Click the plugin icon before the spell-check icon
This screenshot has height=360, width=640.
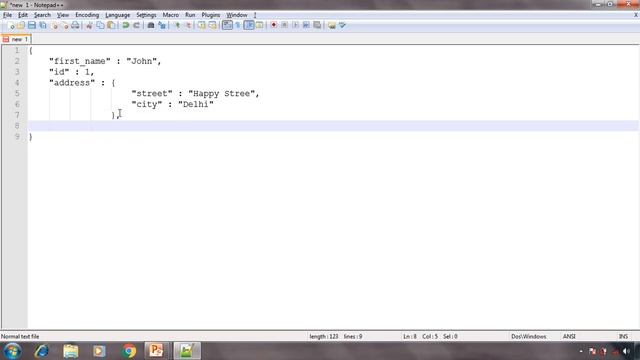[x=332, y=25]
